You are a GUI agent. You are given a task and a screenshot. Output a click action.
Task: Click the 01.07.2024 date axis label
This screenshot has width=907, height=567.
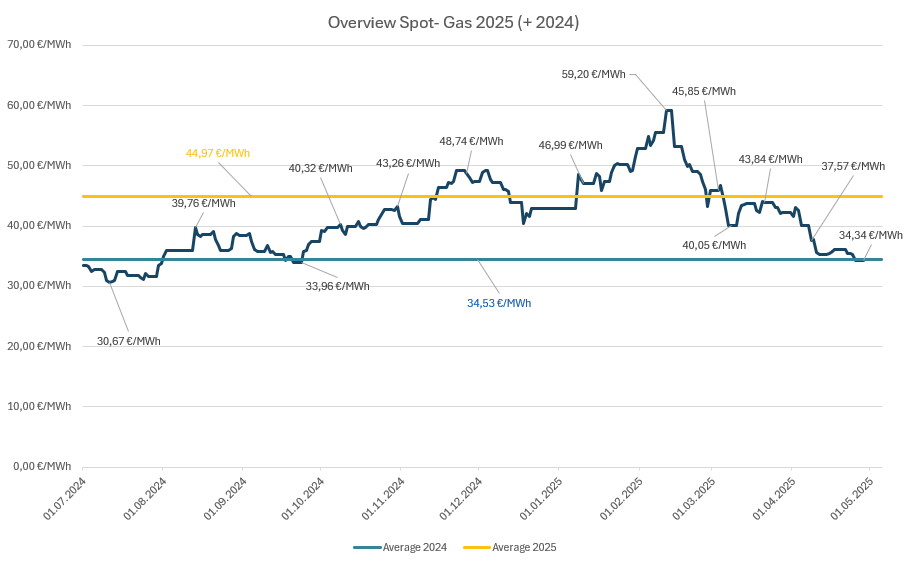64,499
